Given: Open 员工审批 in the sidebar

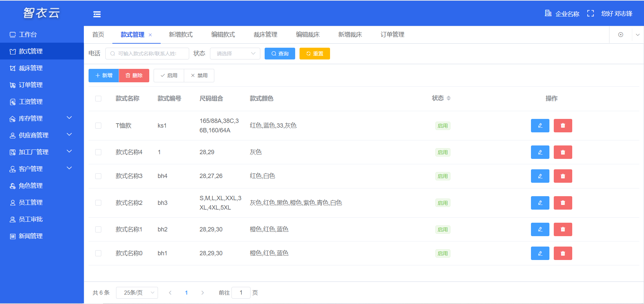Looking at the screenshot, I should (42, 219).
